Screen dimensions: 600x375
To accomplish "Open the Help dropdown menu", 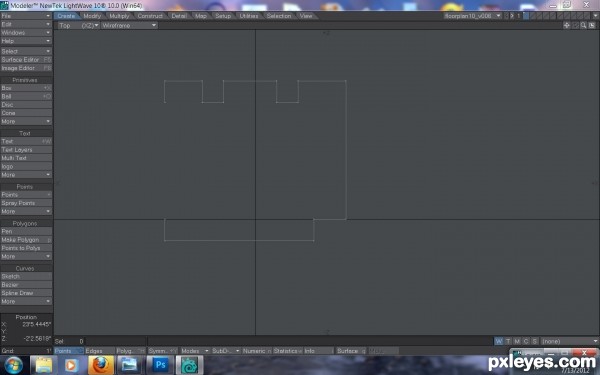I will (x=26, y=41).
